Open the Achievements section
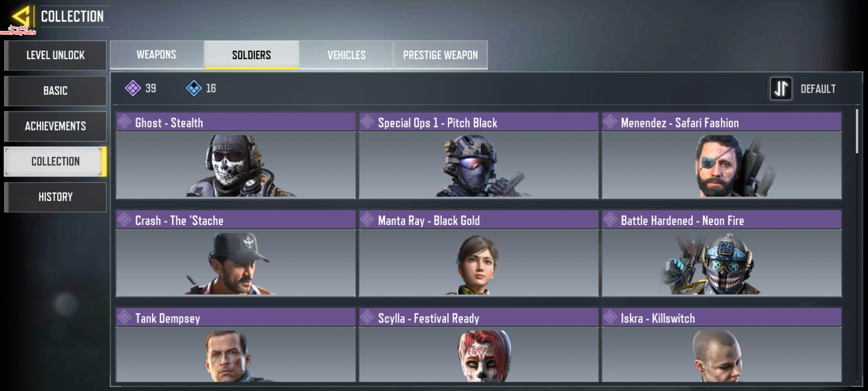This screenshot has width=868, height=391. [x=55, y=126]
